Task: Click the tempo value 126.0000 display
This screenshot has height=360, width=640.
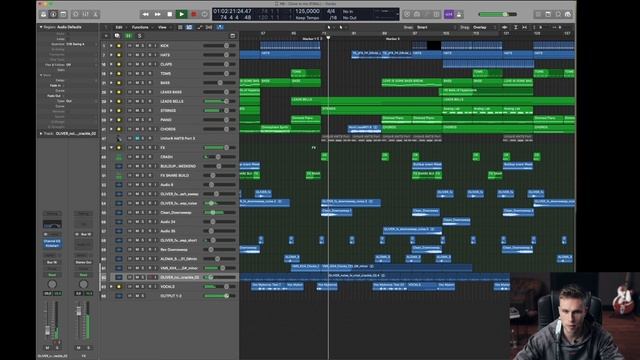Action: coord(307,11)
